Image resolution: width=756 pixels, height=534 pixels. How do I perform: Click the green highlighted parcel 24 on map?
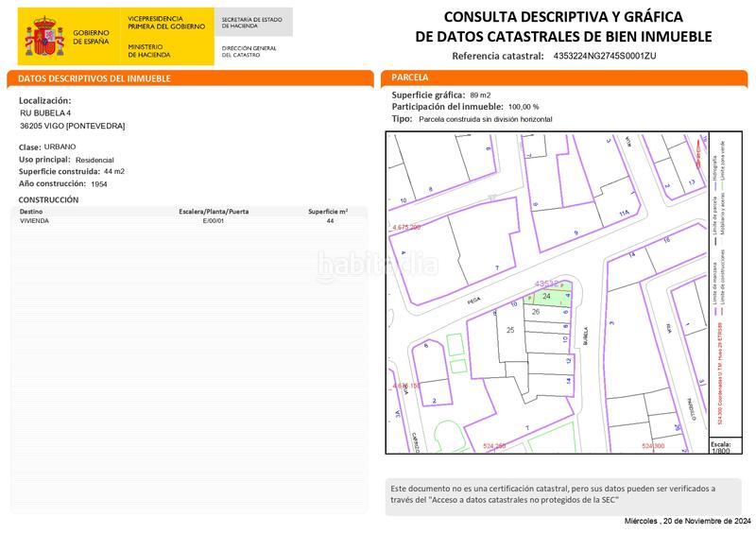547,297
